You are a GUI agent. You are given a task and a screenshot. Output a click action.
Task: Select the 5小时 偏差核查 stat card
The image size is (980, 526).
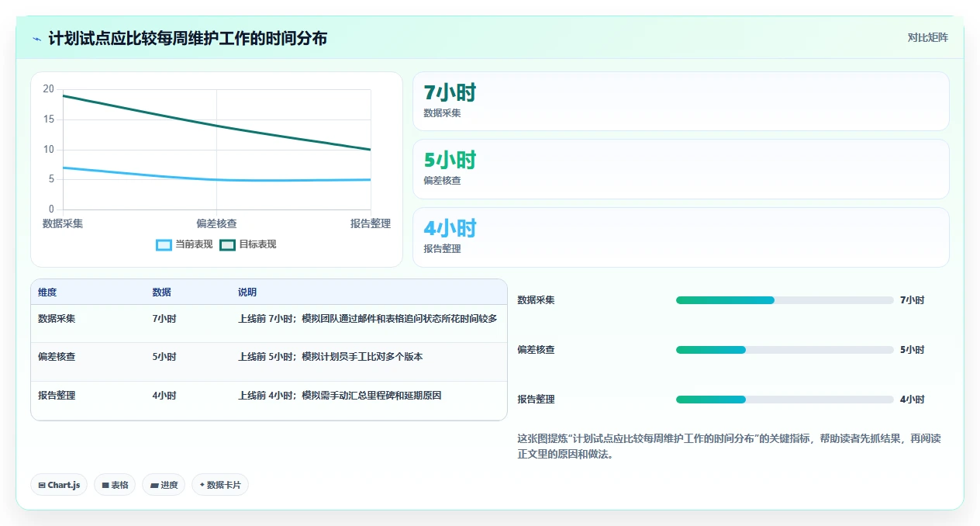point(681,169)
